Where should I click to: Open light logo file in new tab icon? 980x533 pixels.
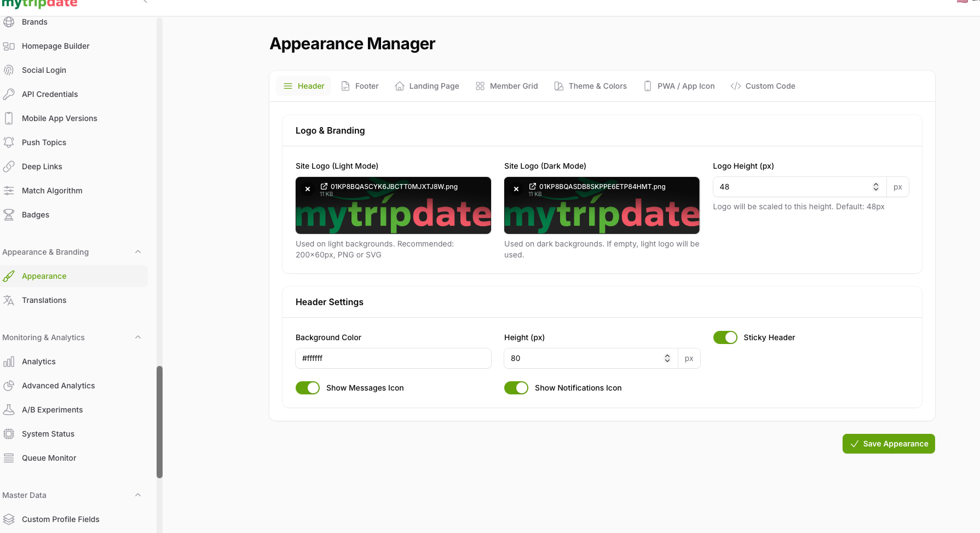[x=324, y=186]
